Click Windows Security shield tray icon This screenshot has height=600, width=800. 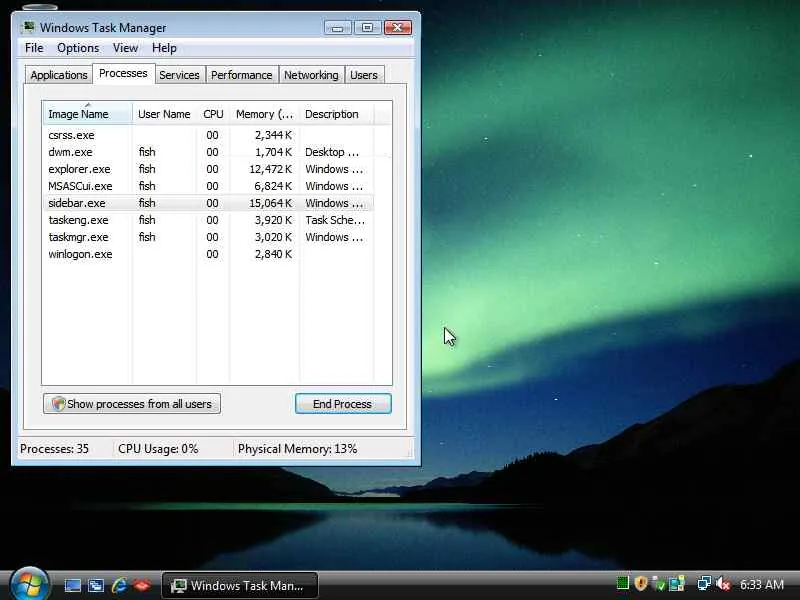pyautogui.click(x=641, y=583)
